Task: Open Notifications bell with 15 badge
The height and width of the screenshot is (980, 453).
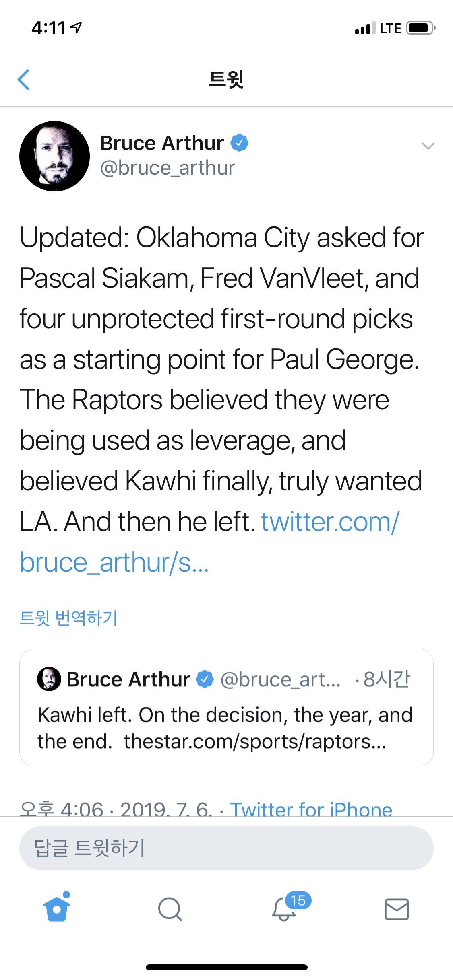Action: pos(284,909)
